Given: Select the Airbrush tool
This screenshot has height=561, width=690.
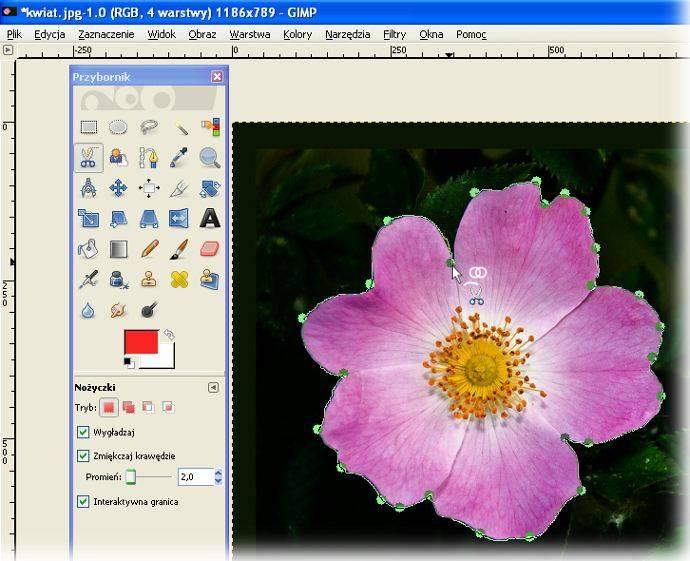Looking at the screenshot, I should click(89, 279).
